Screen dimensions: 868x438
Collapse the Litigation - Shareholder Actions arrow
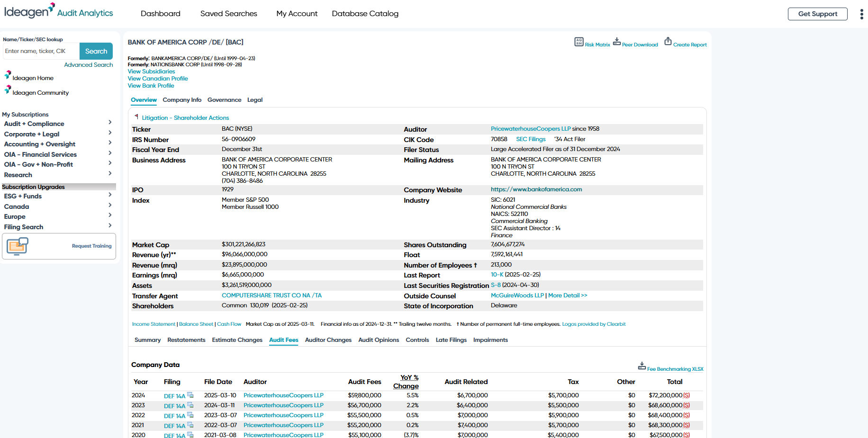click(136, 116)
